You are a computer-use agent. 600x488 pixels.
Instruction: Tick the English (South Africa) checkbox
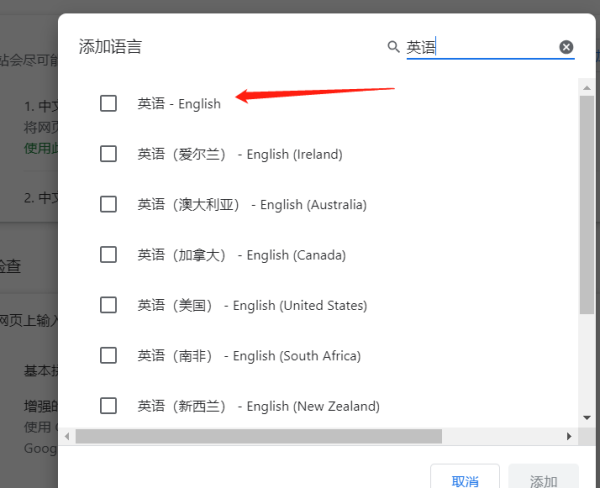pyautogui.click(x=108, y=355)
